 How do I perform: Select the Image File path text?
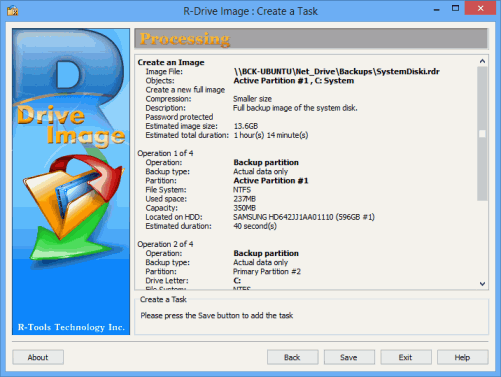coord(336,71)
